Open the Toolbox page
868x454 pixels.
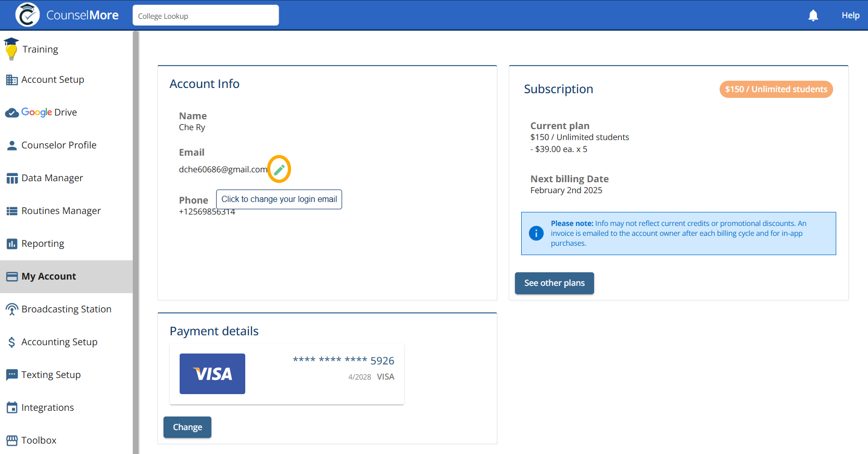[x=66, y=440]
